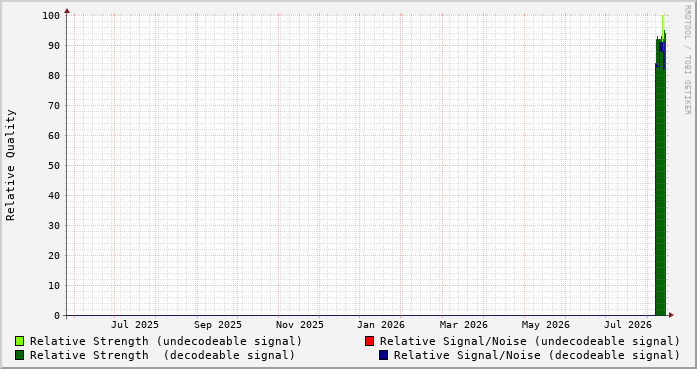Image resolution: width=697 pixels, height=369 pixels.
Task: Click the RRDTOOL / TOBI OETIKER watermark
Action: click(x=687, y=60)
